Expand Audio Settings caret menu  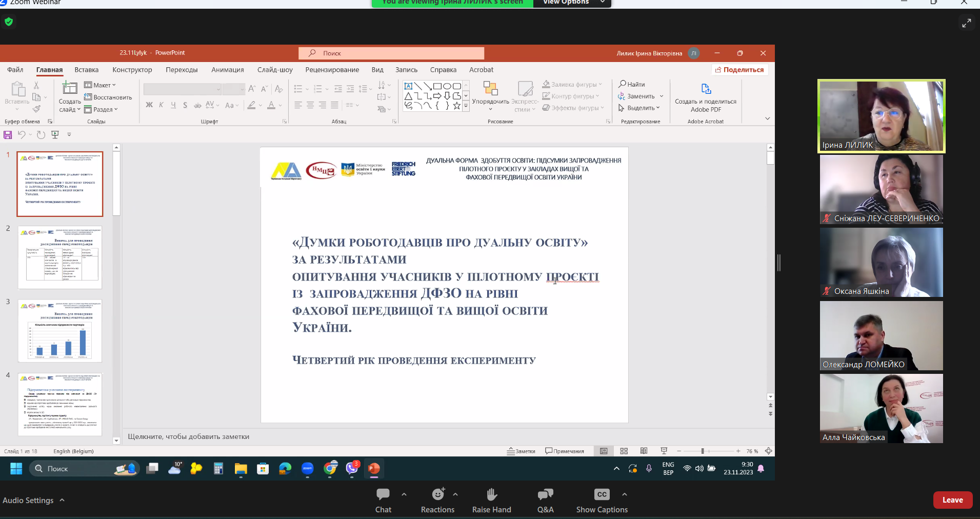pos(62,500)
